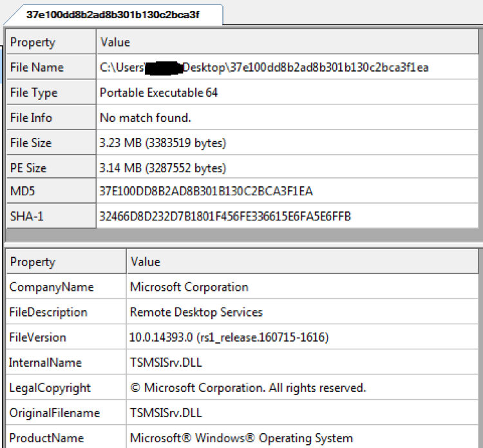The image size is (483, 448).
Task: Select the MD5 property cell
Action: pyautogui.click(x=51, y=191)
